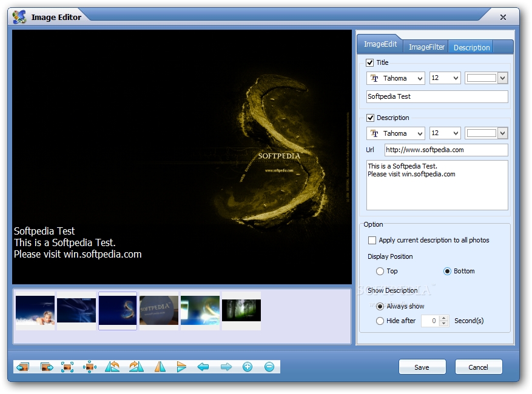Viewport: 532px width, 394px height.
Task: Click the Title color swatch
Action: point(482,78)
